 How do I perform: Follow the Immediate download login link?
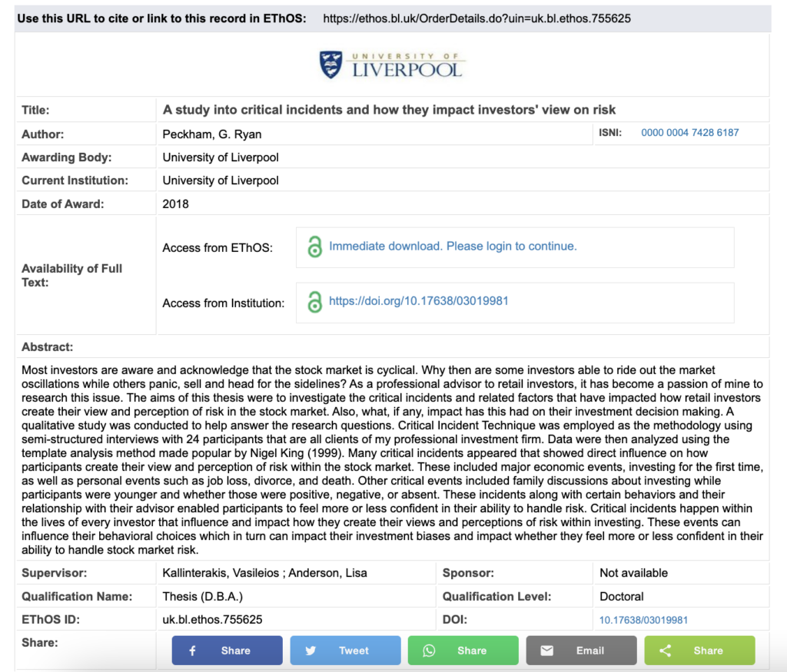point(453,247)
